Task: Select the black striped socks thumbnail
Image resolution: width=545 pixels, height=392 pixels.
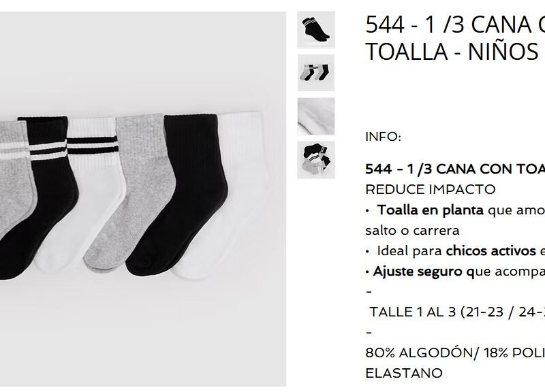Action: 316,29
